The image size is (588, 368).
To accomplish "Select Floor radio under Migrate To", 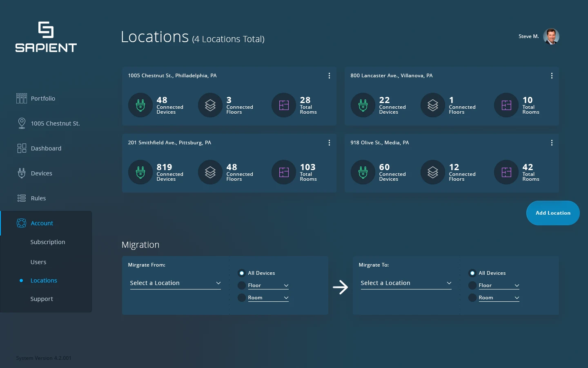I will 472,285.
